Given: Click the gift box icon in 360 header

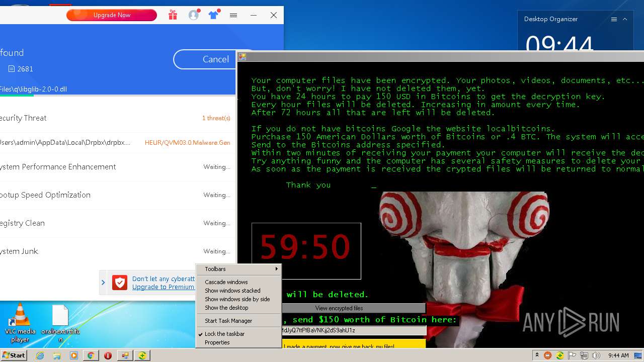Looking at the screenshot, I should (173, 15).
